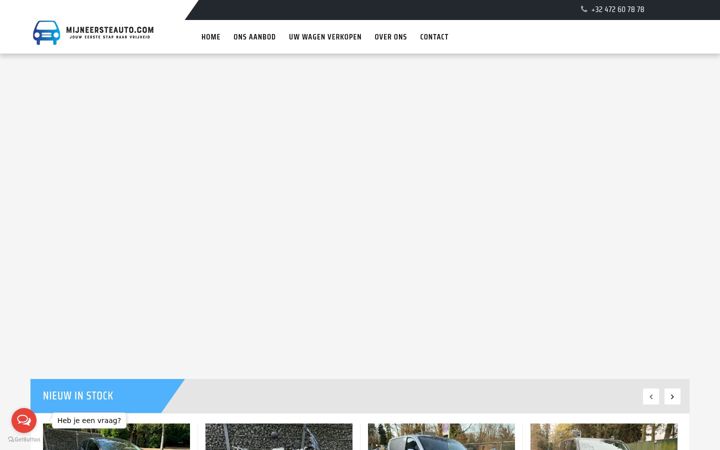Open the red chat bubble button
Image resolution: width=720 pixels, height=450 pixels.
pos(24,420)
